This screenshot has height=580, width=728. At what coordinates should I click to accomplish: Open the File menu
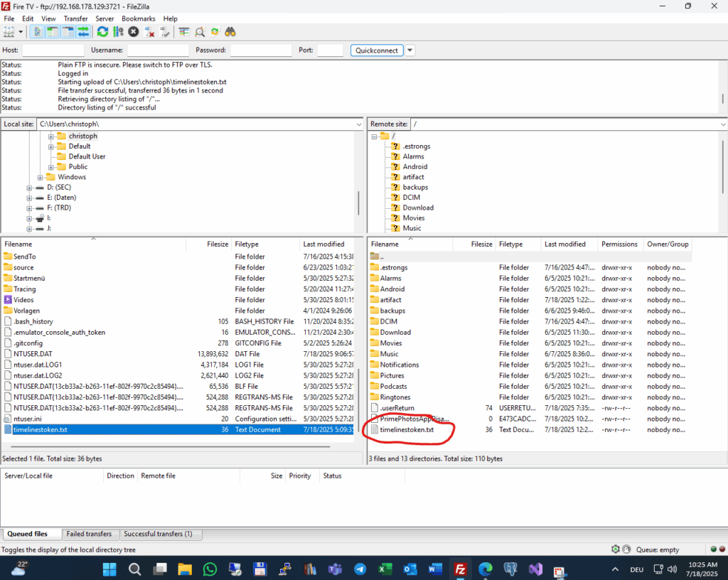(x=9, y=18)
